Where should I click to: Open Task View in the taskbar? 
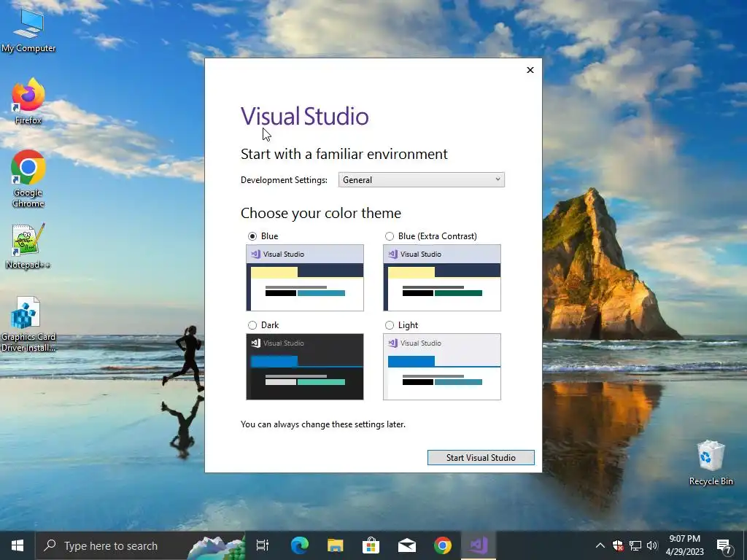click(x=263, y=545)
